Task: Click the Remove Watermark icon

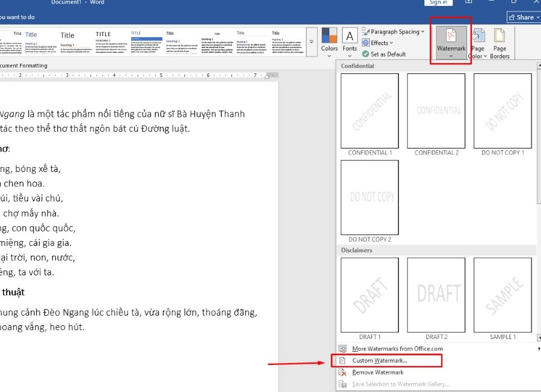Action: pos(343,372)
